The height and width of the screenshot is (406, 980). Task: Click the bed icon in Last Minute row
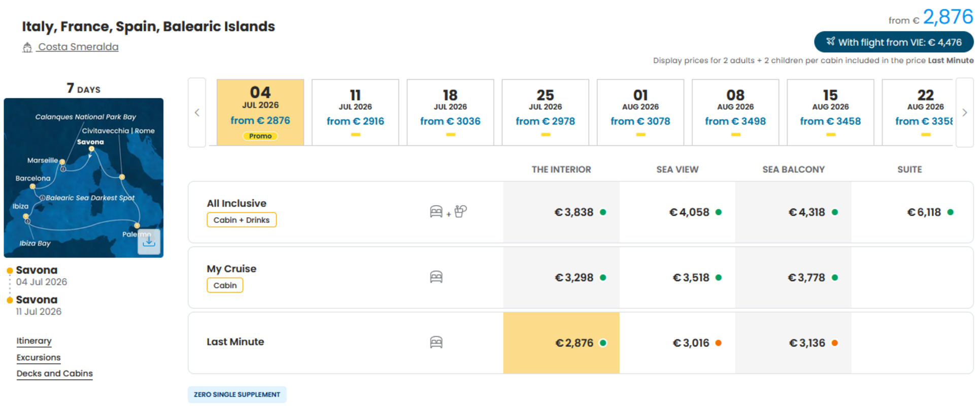point(436,343)
